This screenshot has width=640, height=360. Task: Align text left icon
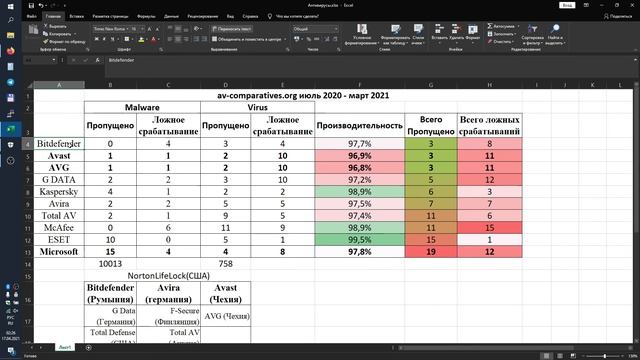[170, 39]
